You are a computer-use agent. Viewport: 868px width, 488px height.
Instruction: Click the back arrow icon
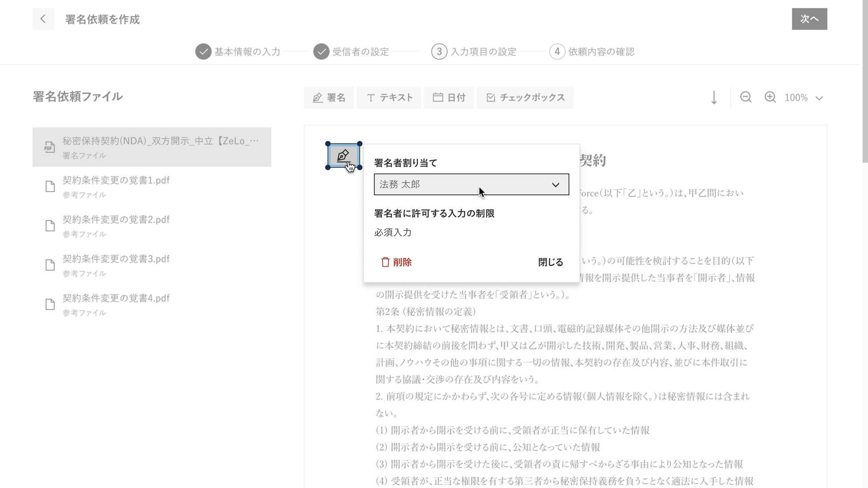pos(43,19)
